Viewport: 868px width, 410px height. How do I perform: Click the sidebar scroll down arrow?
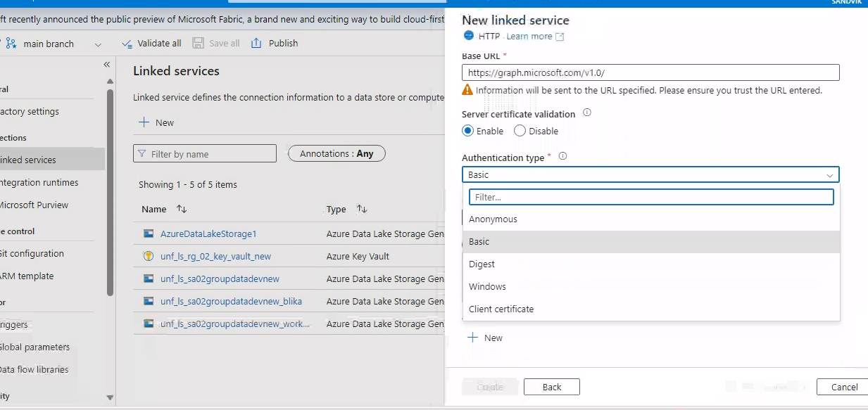coord(110,397)
